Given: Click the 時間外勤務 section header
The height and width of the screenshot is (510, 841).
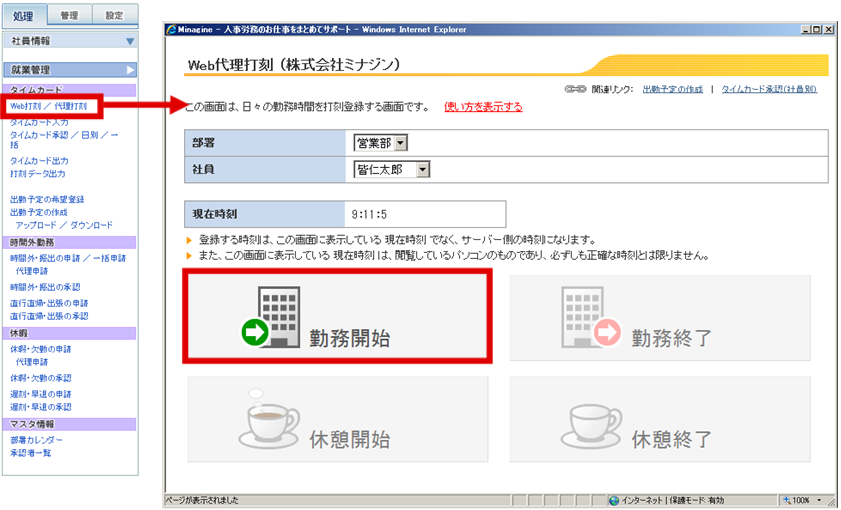Looking at the screenshot, I should tap(70, 242).
